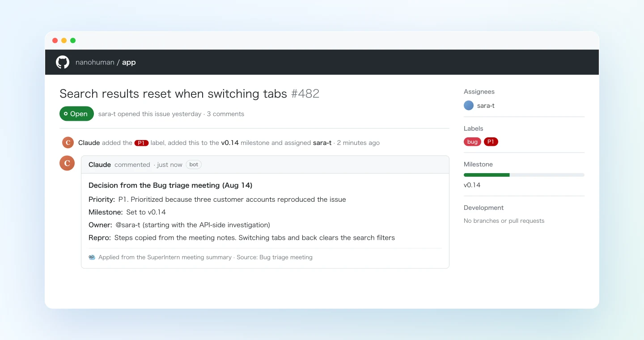
Task: Click the P1 label in timeline event
Action: pyautogui.click(x=141, y=143)
